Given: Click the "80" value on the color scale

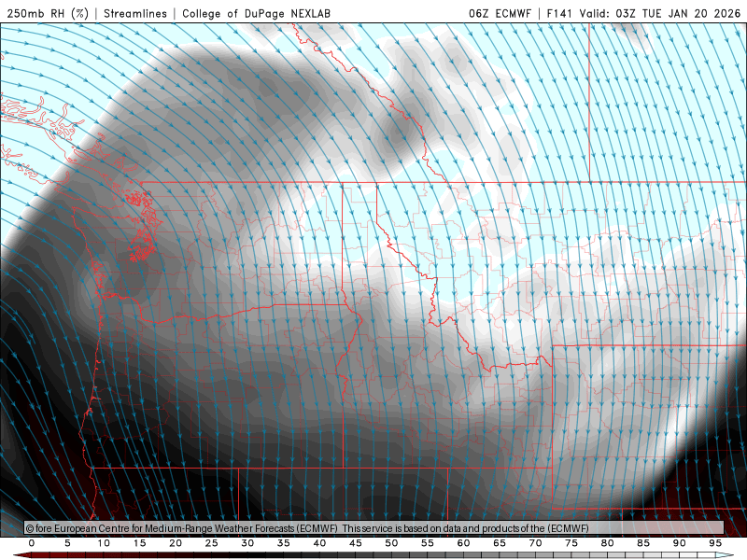Looking at the screenshot, I should coord(608,543).
